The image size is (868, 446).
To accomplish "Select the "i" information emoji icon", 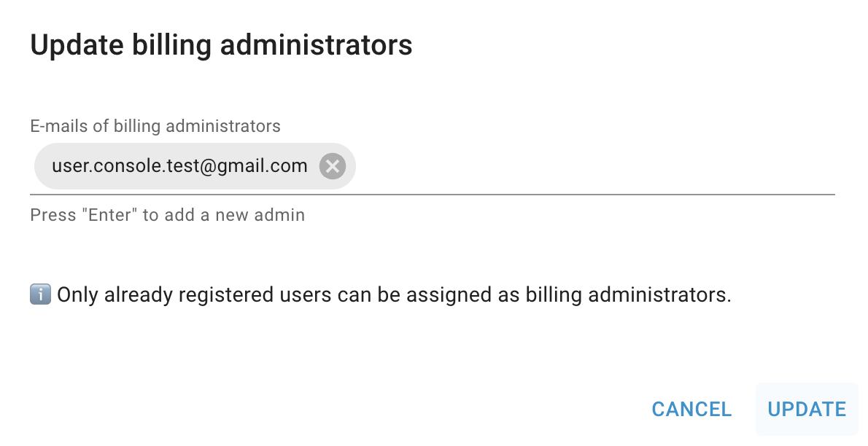I will pos(40,294).
